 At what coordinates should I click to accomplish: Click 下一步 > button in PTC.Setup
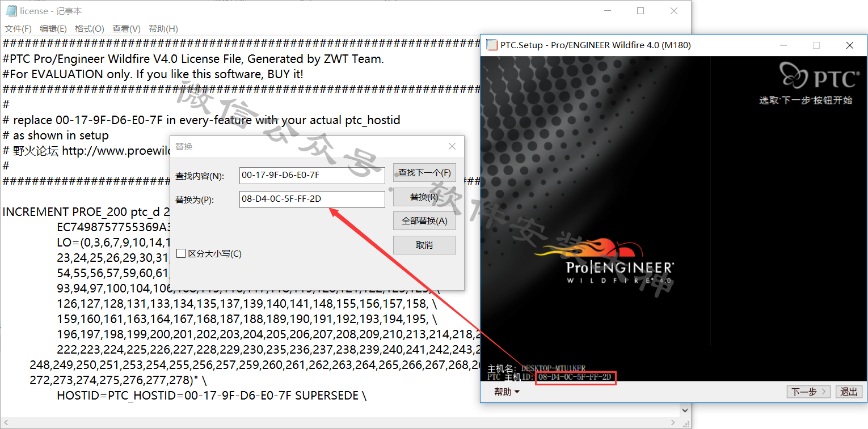click(x=809, y=392)
